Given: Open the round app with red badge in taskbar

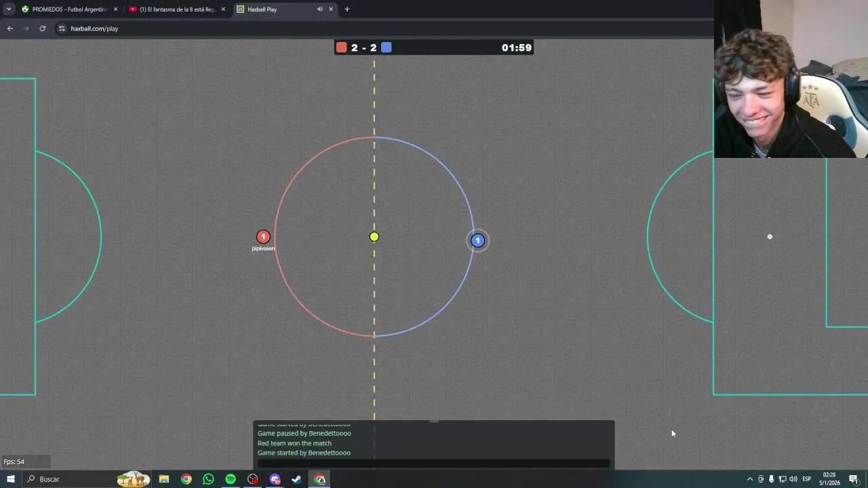Looking at the screenshot, I should coord(253,479).
